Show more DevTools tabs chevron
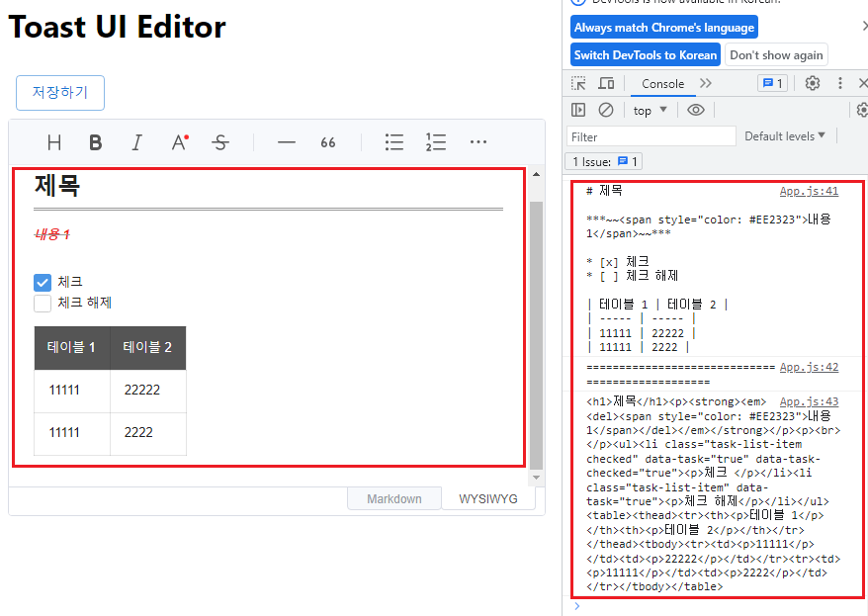This screenshot has height=616, width=868. click(705, 84)
